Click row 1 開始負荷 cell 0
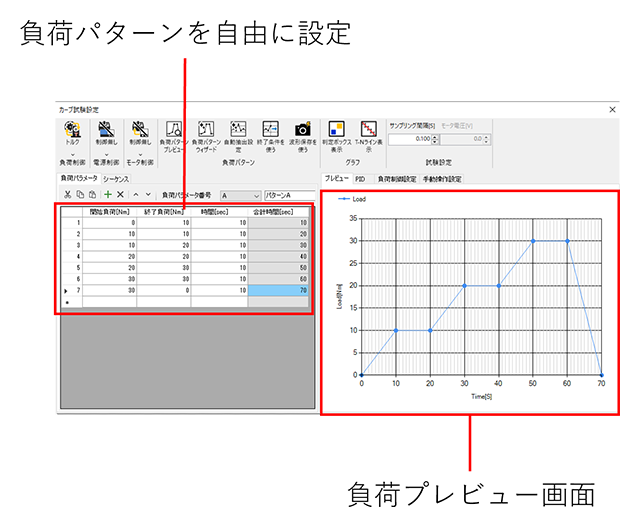The height and width of the screenshot is (527, 640). pyautogui.click(x=109, y=223)
